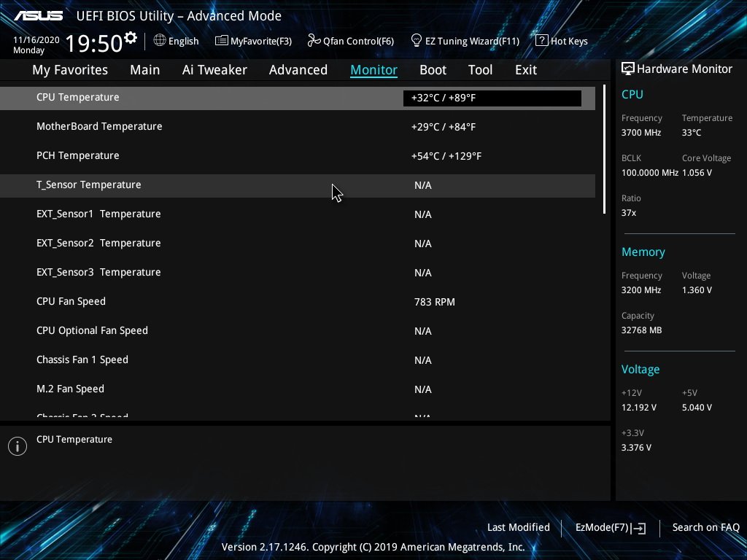Screen dimensions: 747x560
Task: Click Last Modified at the bottom
Action: pyautogui.click(x=519, y=528)
